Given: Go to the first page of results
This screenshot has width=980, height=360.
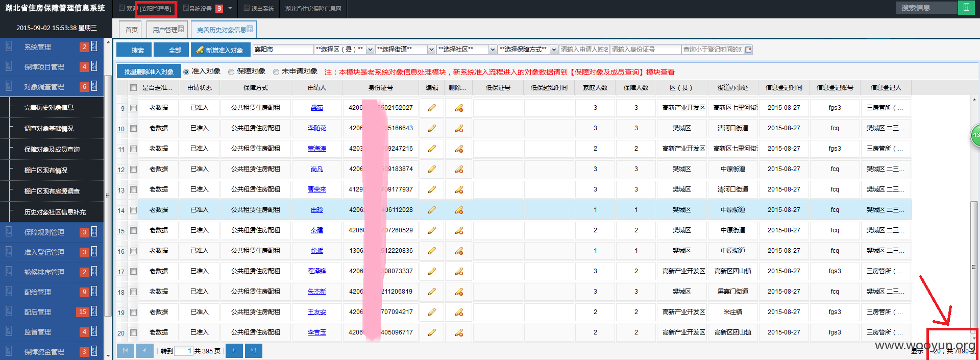Looking at the screenshot, I should (126, 350).
